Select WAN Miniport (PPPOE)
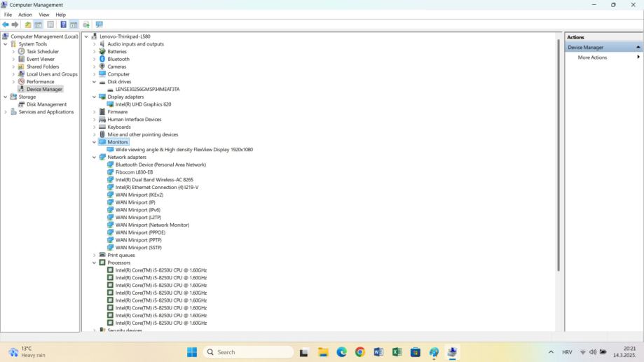 coord(140,232)
